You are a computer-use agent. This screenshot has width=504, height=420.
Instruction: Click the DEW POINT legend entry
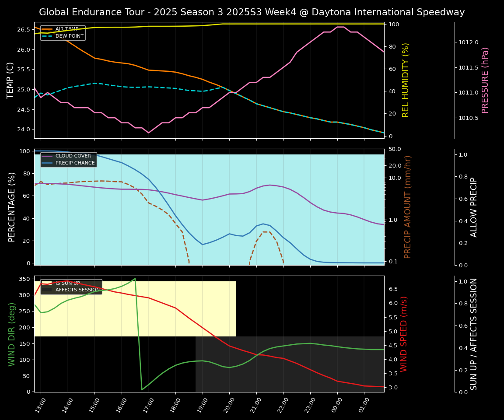pyautogui.click(x=70, y=36)
